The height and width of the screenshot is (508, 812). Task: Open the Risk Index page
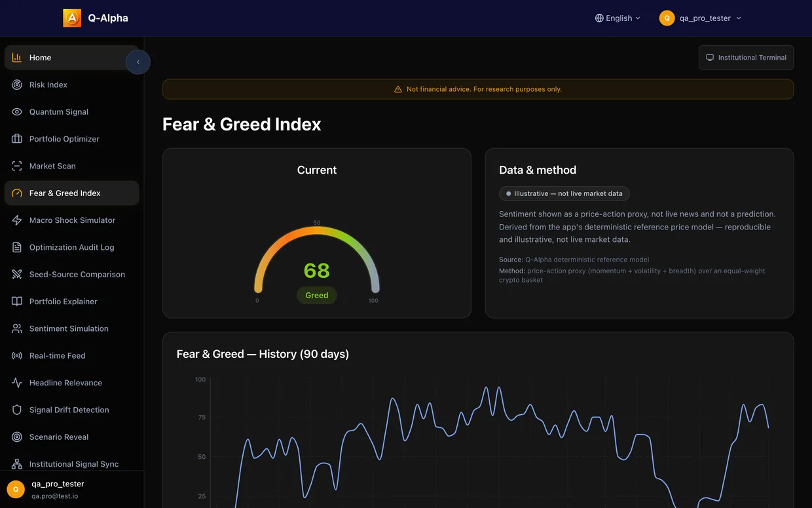71,85
